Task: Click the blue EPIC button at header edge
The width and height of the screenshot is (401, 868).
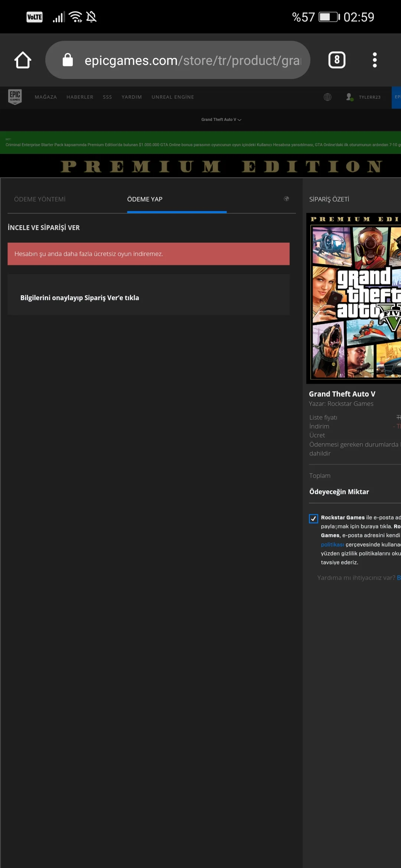Action: pyautogui.click(x=396, y=98)
